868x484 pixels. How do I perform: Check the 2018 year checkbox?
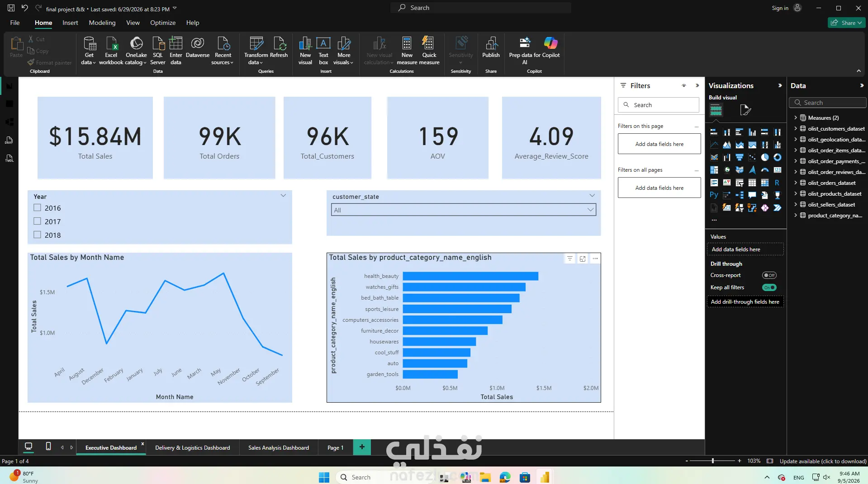pyautogui.click(x=37, y=235)
